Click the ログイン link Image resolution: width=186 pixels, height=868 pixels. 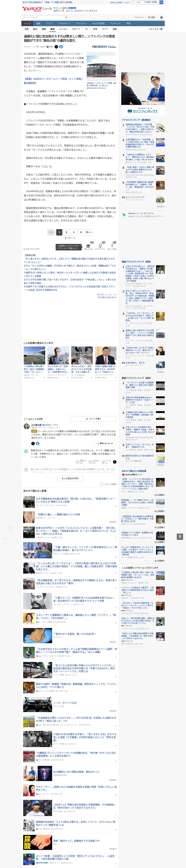pos(57,11)
